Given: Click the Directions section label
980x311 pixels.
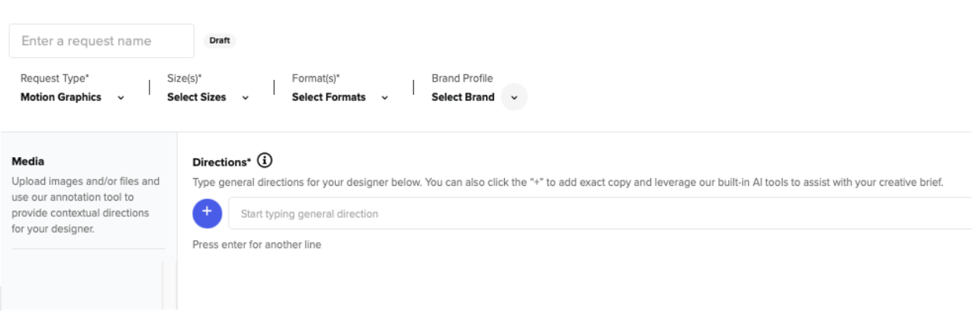Looking at the screenshot, I should (222, 162).
